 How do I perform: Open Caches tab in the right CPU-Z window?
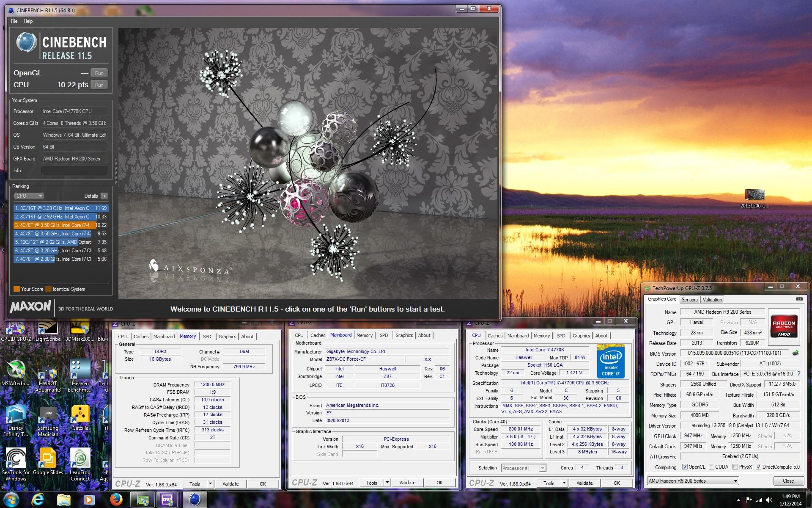[x=495, y=336]
